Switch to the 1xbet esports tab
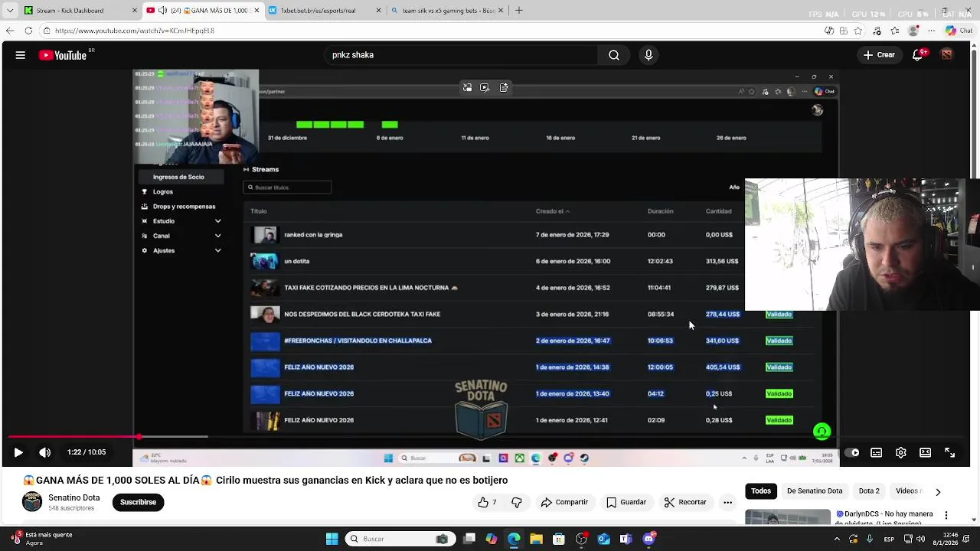The image size is (980, 551). pyautogui.click(x=325, y=11)
